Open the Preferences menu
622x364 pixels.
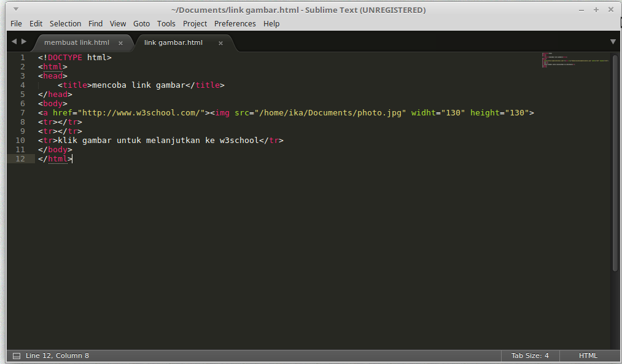(235, 24)
